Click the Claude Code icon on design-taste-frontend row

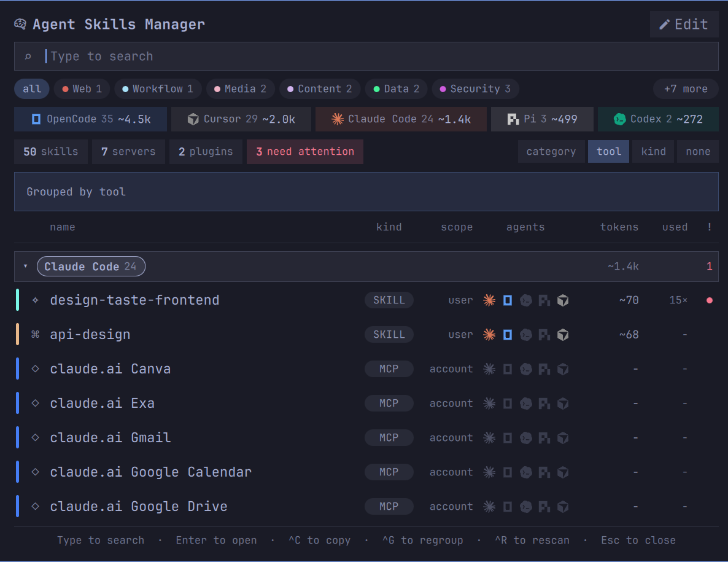pyautogui.click(x=489, y=300)
